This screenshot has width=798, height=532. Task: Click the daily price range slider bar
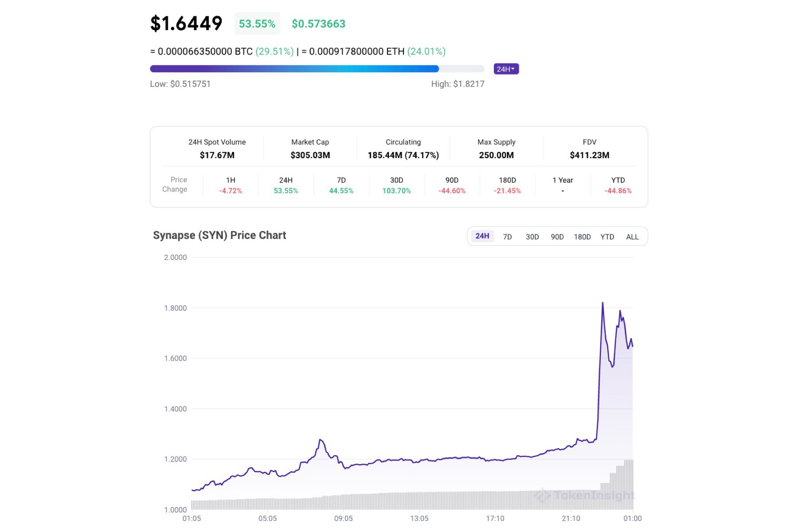coord(317,69)
